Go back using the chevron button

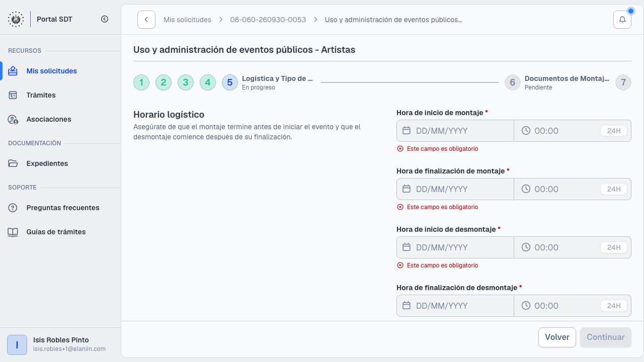[146, 20]
